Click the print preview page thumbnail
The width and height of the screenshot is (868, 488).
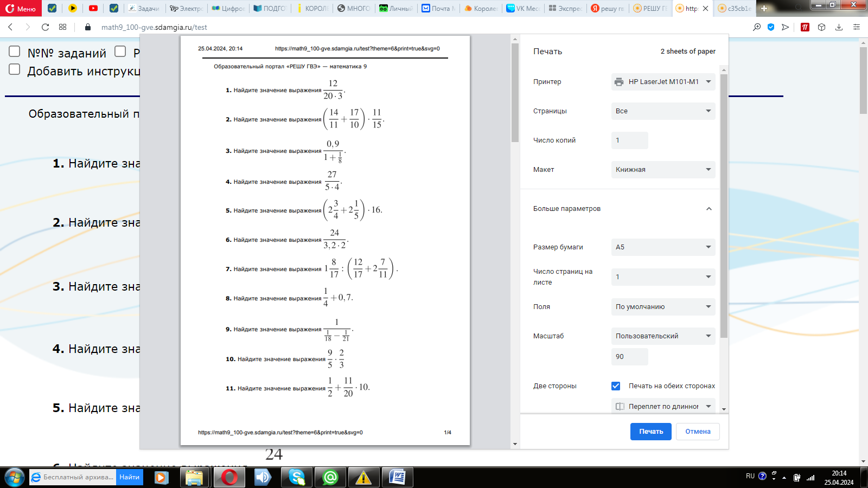[x=325, y=241]
